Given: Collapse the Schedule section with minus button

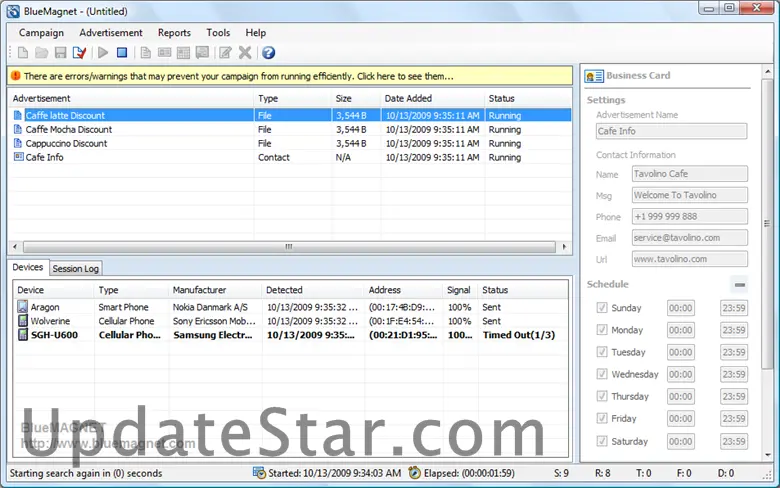Looking at the screenshot, I should click(740, 285).
